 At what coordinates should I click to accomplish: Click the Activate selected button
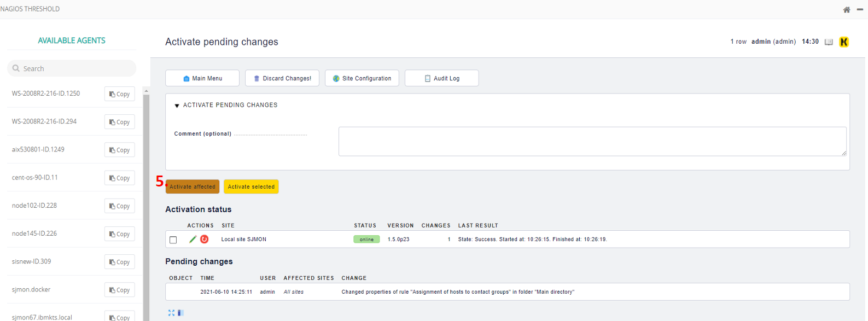(251, 187)
